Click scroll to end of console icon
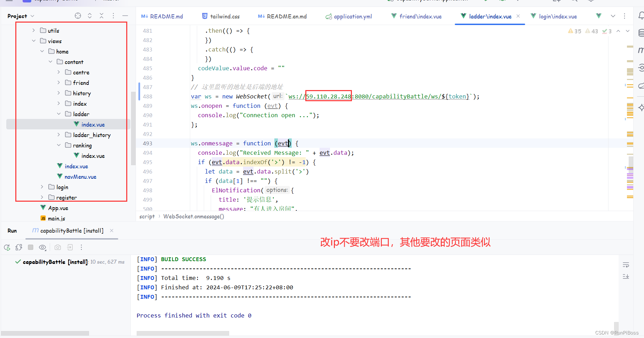This screenshot has height=338, width=644. pyautogui.click(x=626, y=276)
